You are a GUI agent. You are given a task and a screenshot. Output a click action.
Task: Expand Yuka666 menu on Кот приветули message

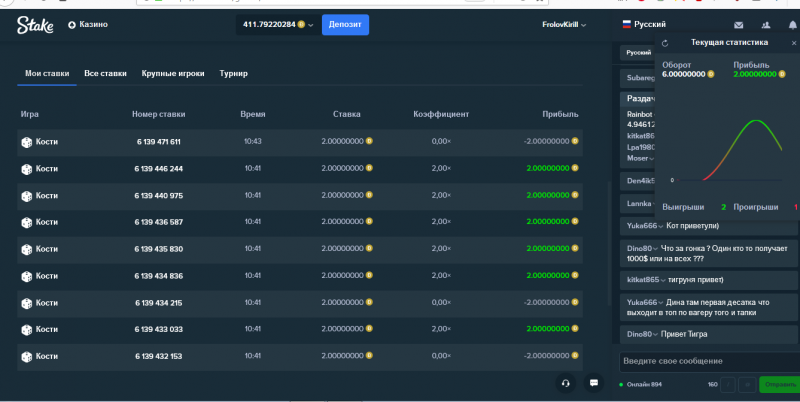pyautogui.click(x=661, y=226)
